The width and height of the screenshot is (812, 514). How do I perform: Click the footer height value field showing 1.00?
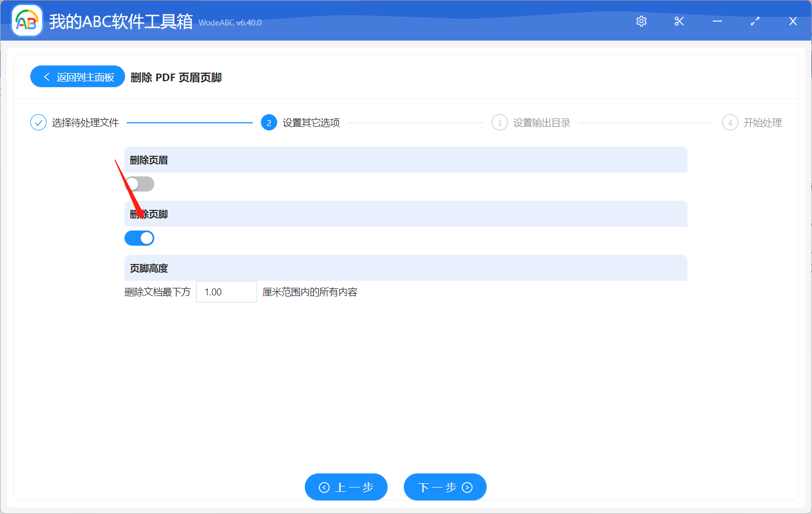226,292
